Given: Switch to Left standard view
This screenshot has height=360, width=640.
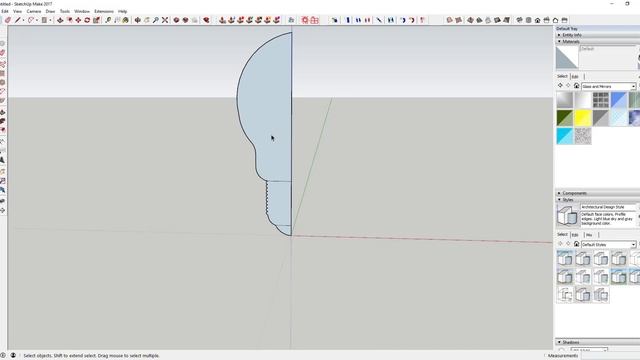Looking at the screenshot, I should coord(564,20).
